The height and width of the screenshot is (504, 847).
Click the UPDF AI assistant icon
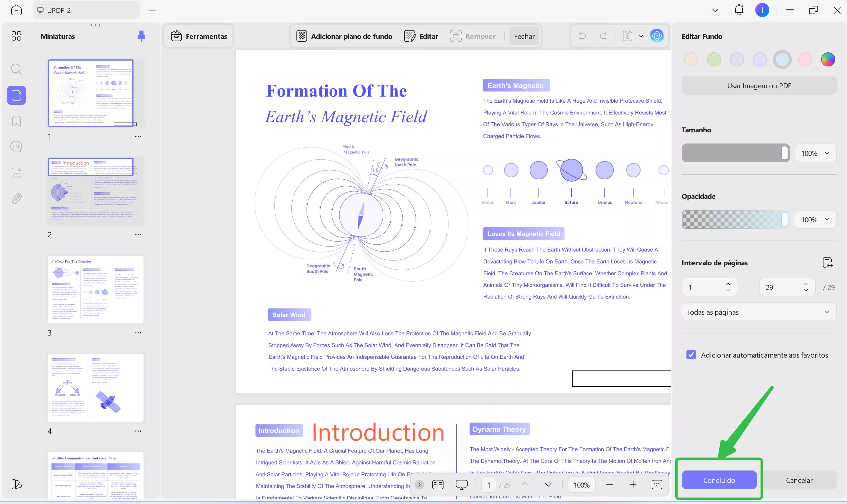click(x=656, y=36)
